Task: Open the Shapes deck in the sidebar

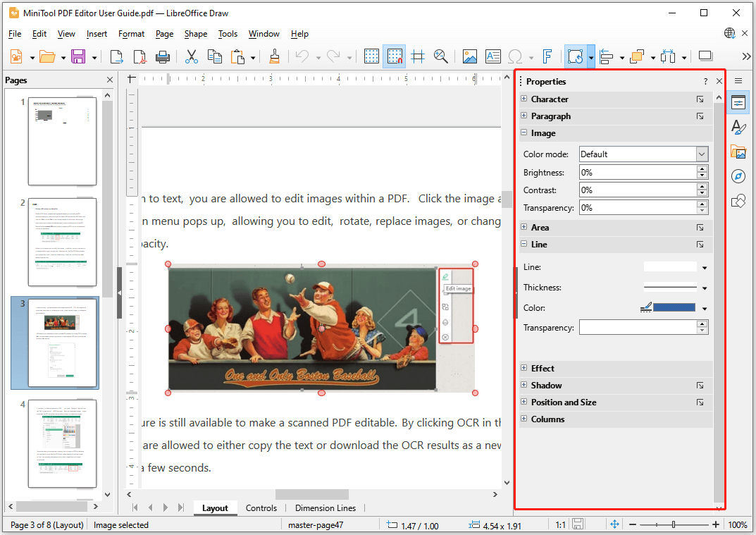Action: pyautogui.click(x=738, y=200)
